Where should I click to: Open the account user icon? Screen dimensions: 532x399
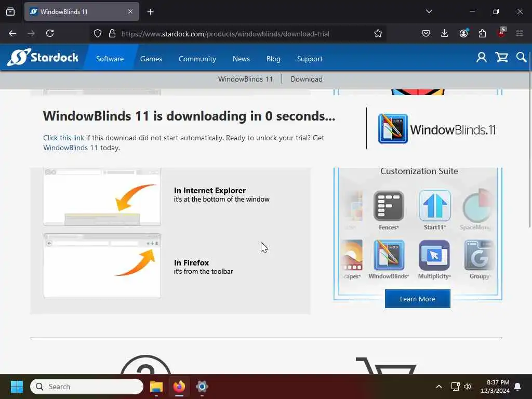pos(481,57)
